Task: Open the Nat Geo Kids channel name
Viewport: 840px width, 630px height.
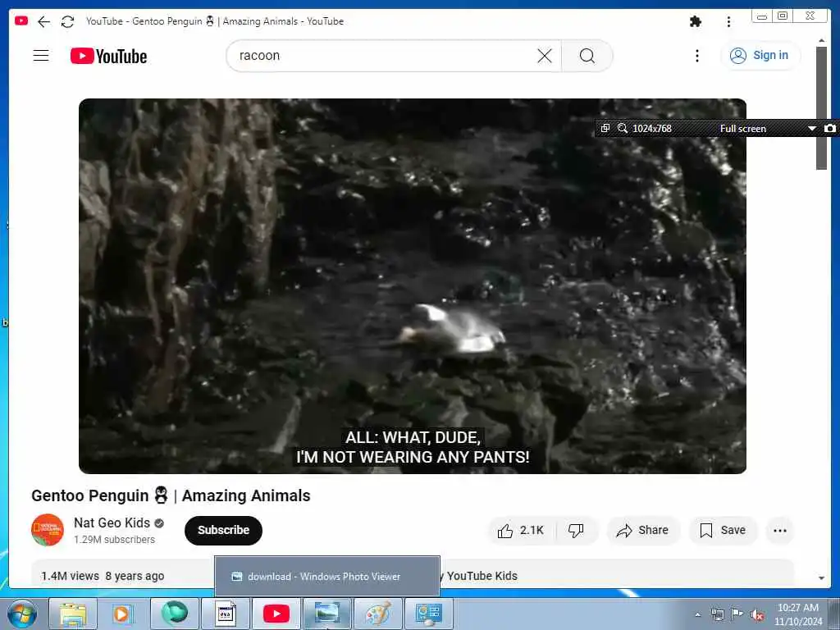Action: pyautogui.click(x=112, y=523)
